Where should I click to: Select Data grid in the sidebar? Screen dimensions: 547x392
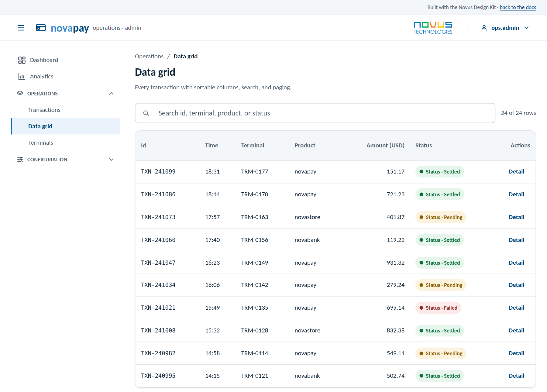(66, 126)
